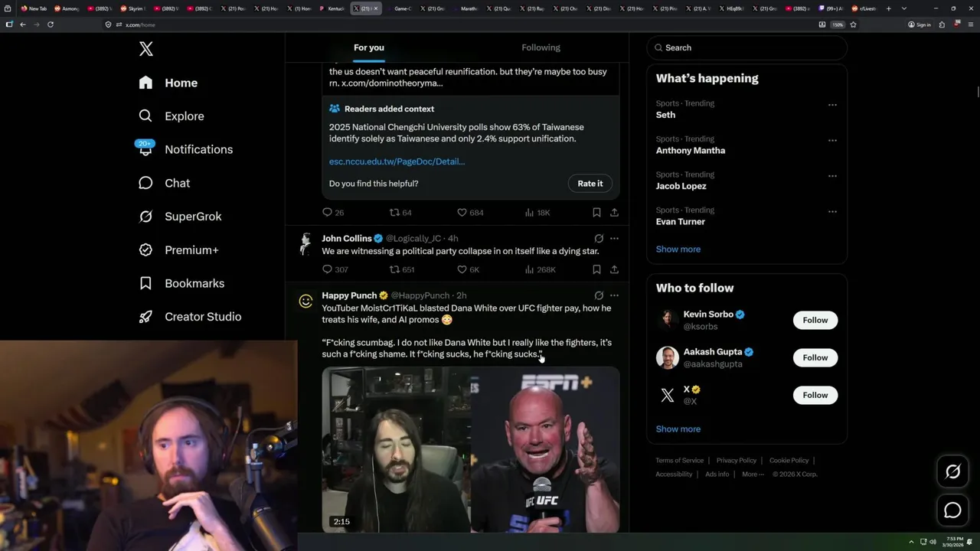Play the Happy Punch 2:15 video
980x551 pixels.
coord(471,449)
